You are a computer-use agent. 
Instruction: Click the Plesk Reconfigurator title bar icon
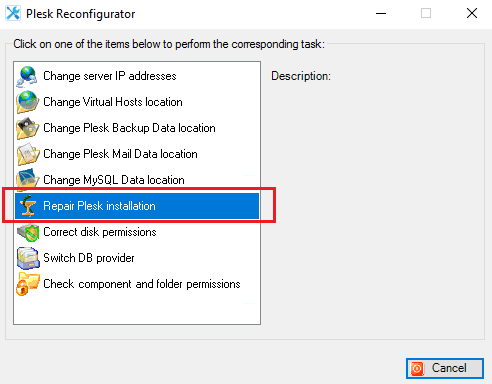(13, 13)
